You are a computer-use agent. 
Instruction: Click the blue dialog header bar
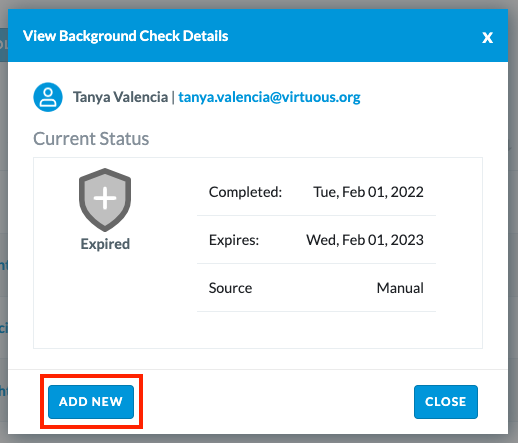coord(258,35)
